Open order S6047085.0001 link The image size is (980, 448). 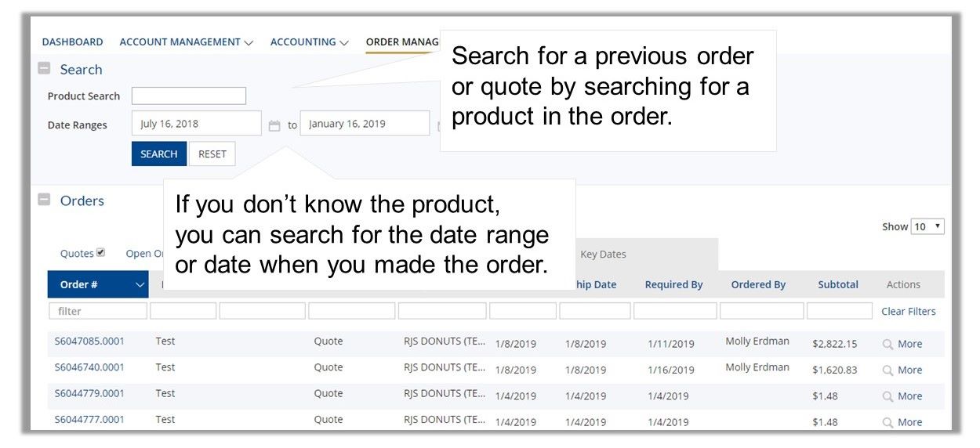click(89, 341)
